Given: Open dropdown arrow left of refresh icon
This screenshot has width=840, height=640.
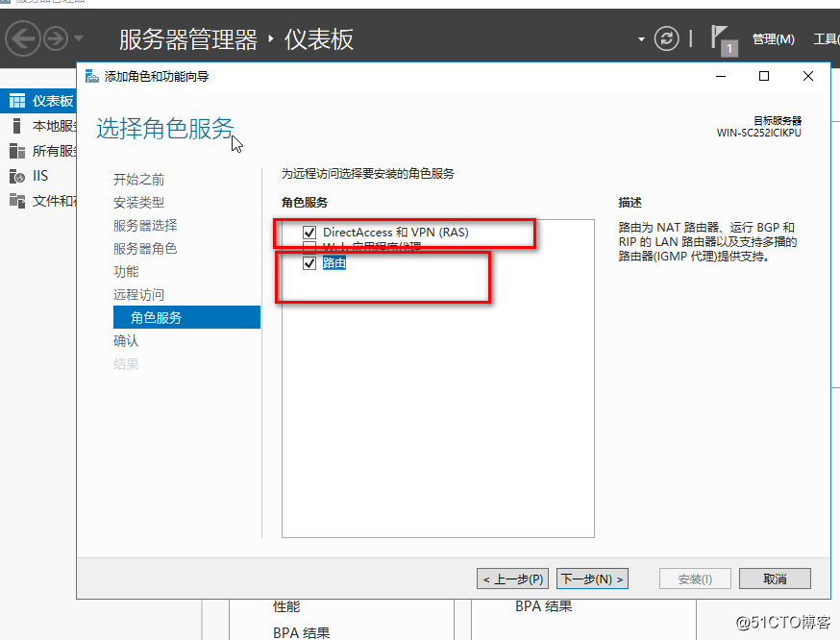Looking at the screenshot, I should (x=641, y=39).
